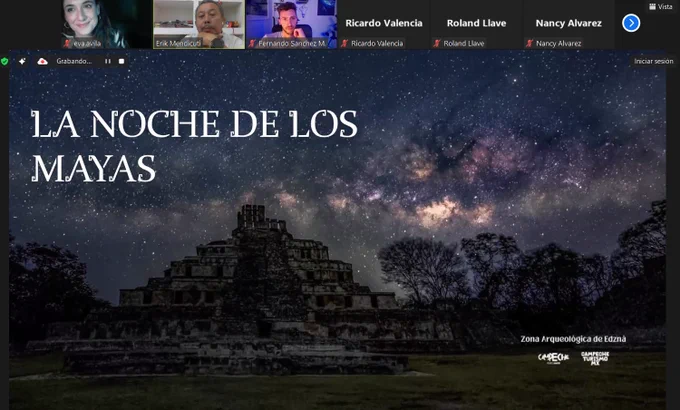
Task: Open the AI Companion sparkle icon
Action: (22, 62)
